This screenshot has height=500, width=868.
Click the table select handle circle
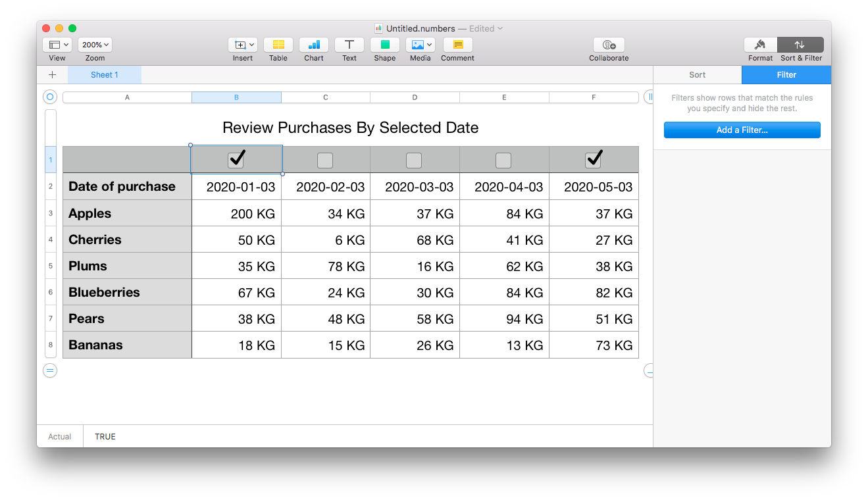coord(50,97)
